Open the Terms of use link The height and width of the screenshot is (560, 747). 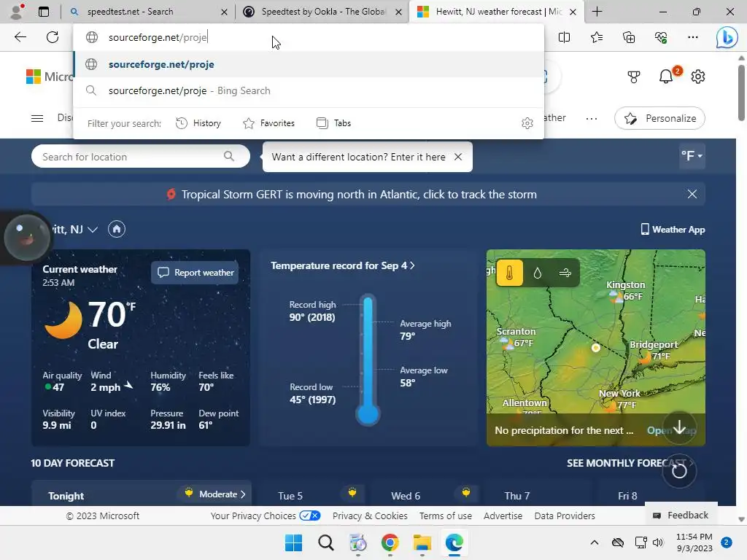pyautogui.click(x=446, y=516)
